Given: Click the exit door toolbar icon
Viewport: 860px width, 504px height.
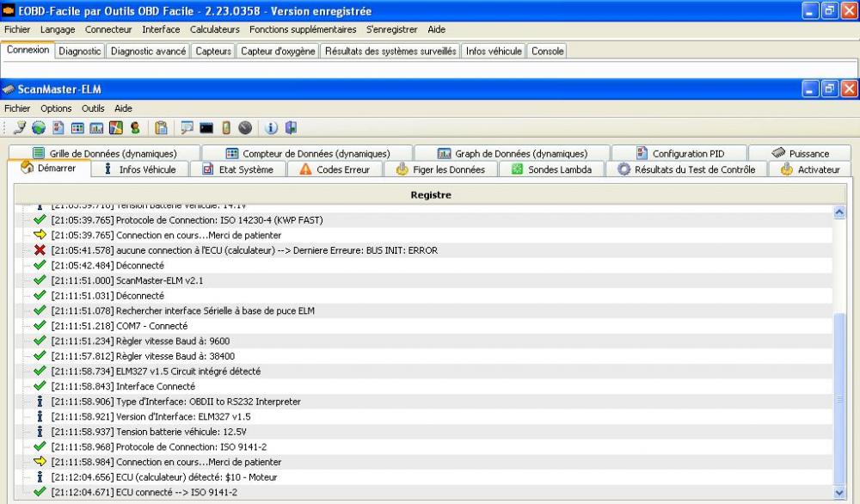Looking at the screenshot, I should tap(291, 128).
